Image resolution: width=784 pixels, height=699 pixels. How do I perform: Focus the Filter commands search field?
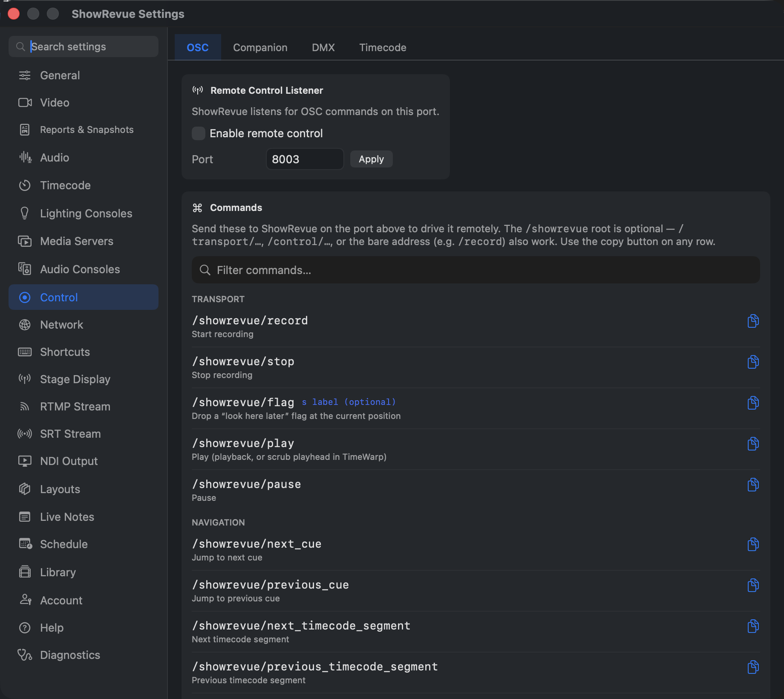[476, 270]
